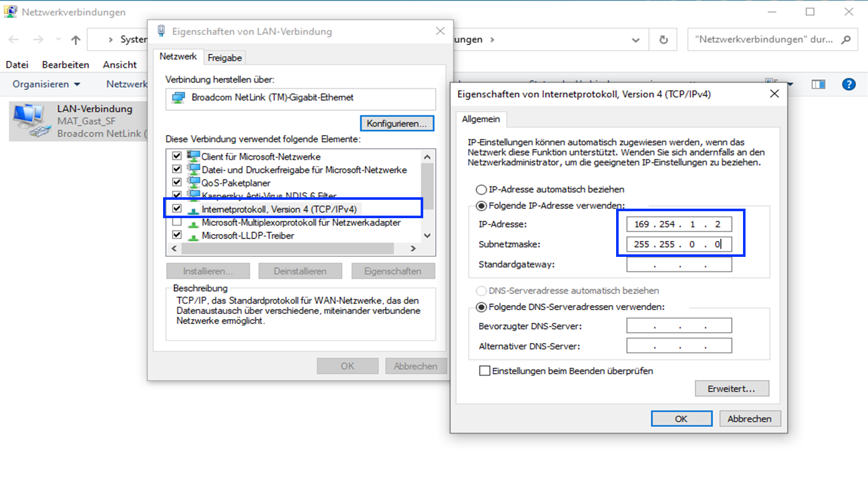The width and height of the screenshot is (868, 489).
Task: Confirm IPv4 dialog with OK
Action: (x=681, y=419)
